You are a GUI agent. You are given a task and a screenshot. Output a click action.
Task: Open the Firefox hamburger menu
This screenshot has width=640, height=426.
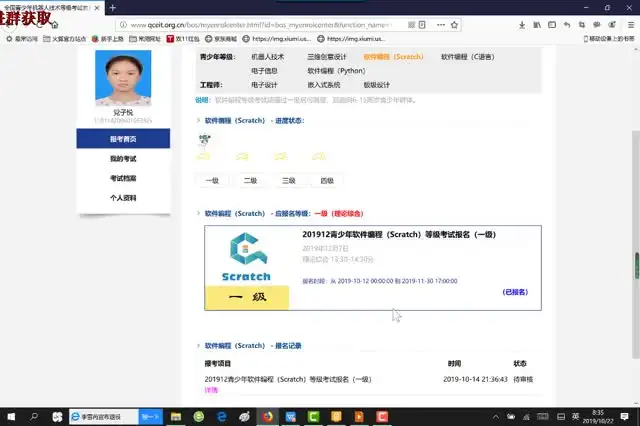coord(631,25)
